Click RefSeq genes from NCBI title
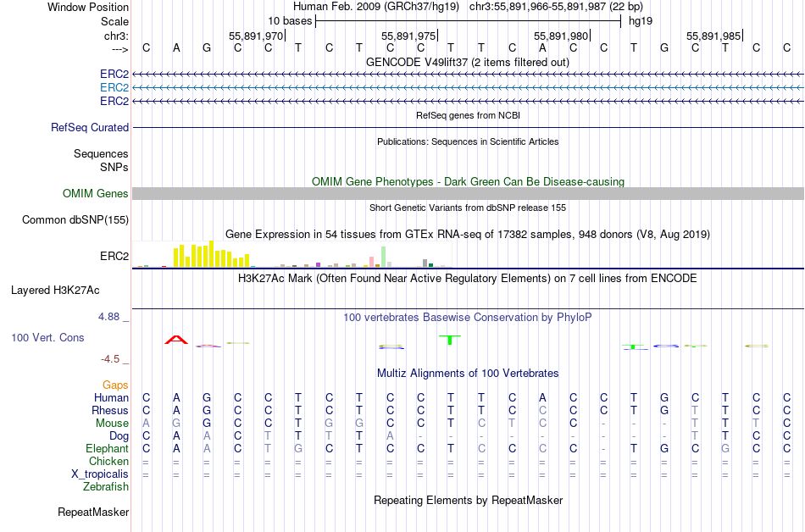Image resolution: width=805 pixels, height=532 pixels. [468, 115]
